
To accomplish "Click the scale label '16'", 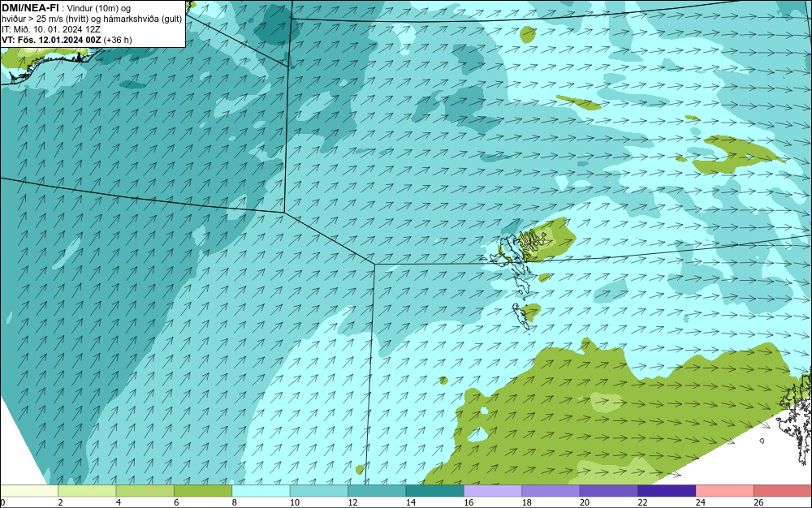I will tap(469, 502).
